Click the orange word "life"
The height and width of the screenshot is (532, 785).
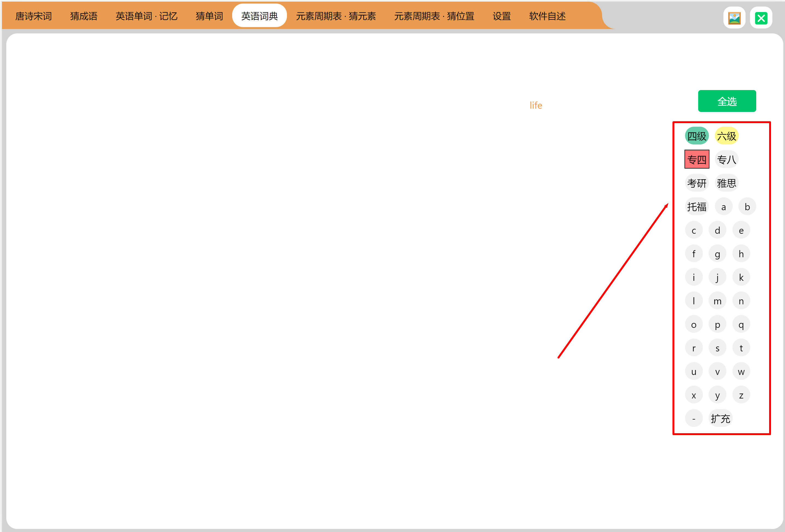[x=535, y=105]
